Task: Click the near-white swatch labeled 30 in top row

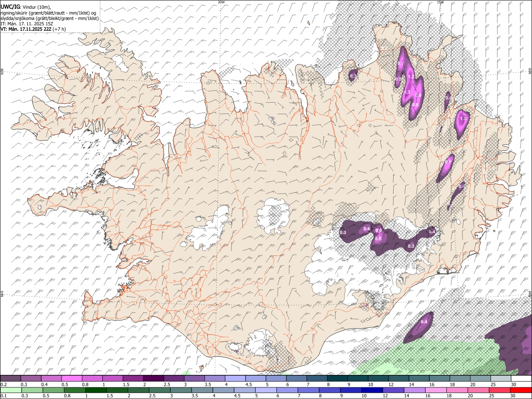Action: 521,378
